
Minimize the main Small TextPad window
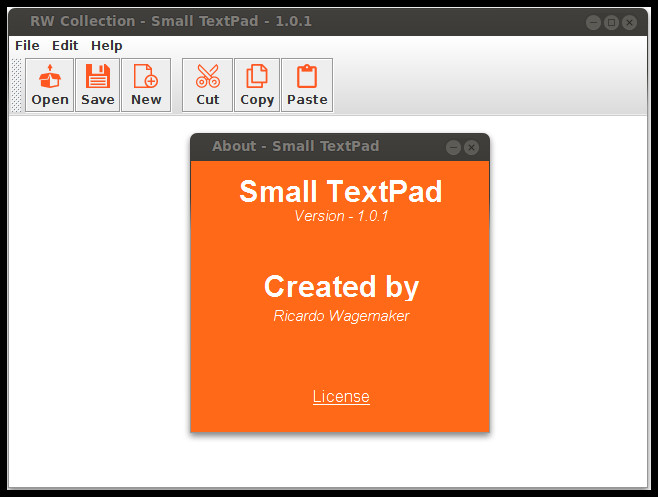click(x=593, y=22)
